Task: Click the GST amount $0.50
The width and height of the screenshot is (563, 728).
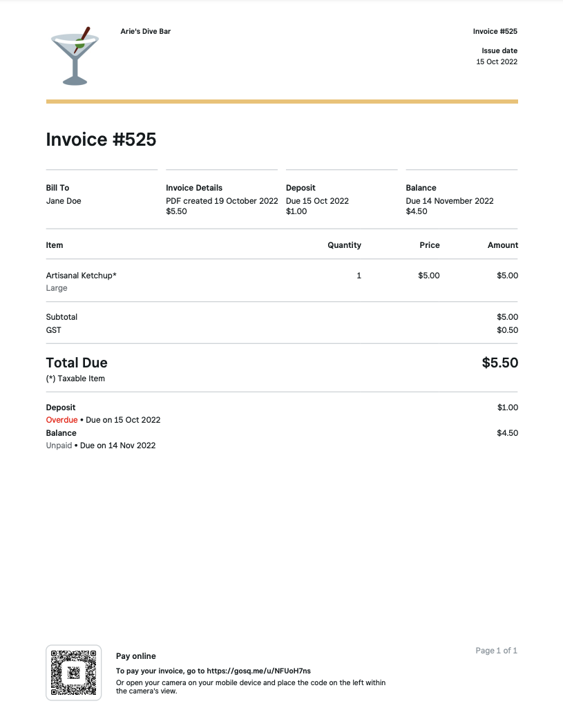Action: click(507, 330)
